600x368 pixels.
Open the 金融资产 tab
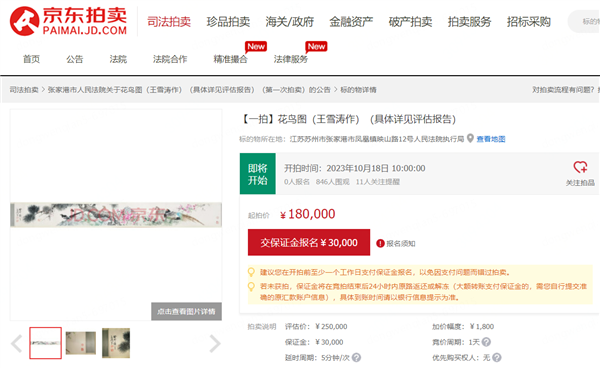351,22
